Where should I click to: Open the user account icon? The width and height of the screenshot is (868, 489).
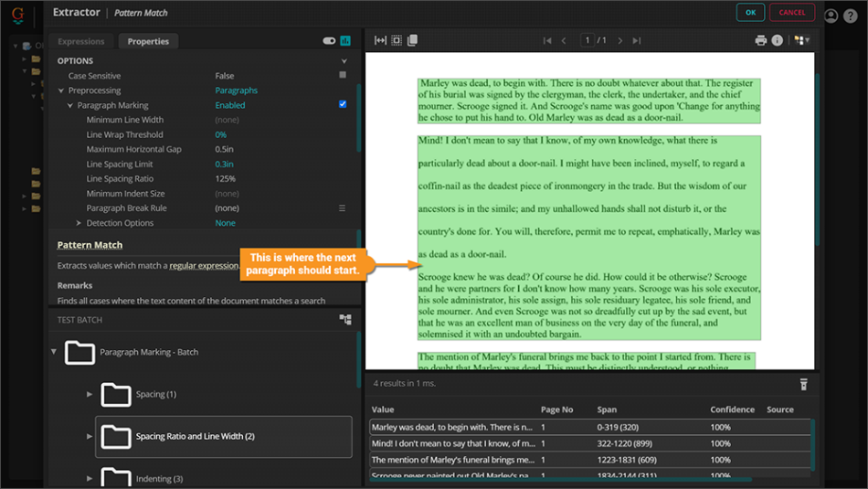point(831,16)
